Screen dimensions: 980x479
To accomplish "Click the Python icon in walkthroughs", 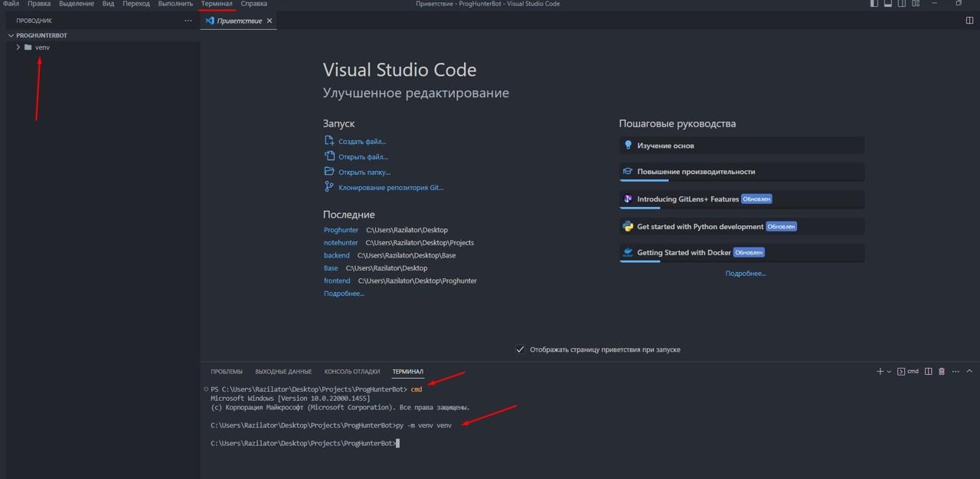I will [628, 226].
